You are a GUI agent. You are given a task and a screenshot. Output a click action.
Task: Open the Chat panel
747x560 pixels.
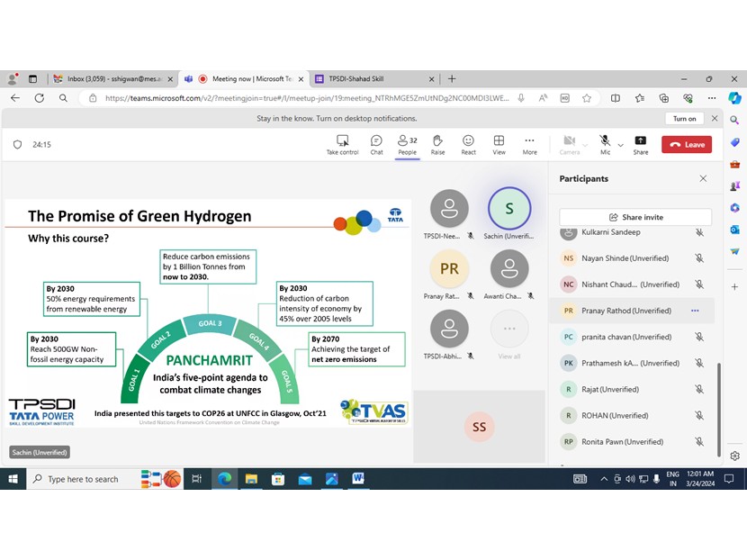(x=376, y=141)
